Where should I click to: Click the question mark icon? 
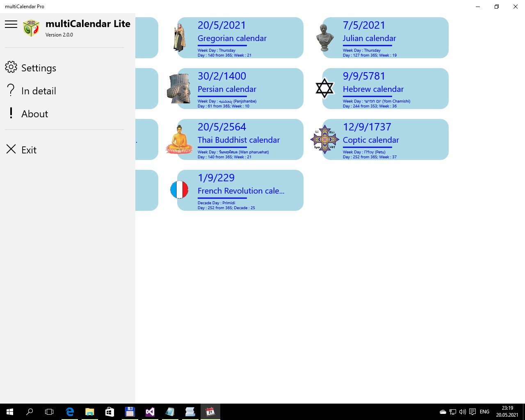[x=11, y=90]
